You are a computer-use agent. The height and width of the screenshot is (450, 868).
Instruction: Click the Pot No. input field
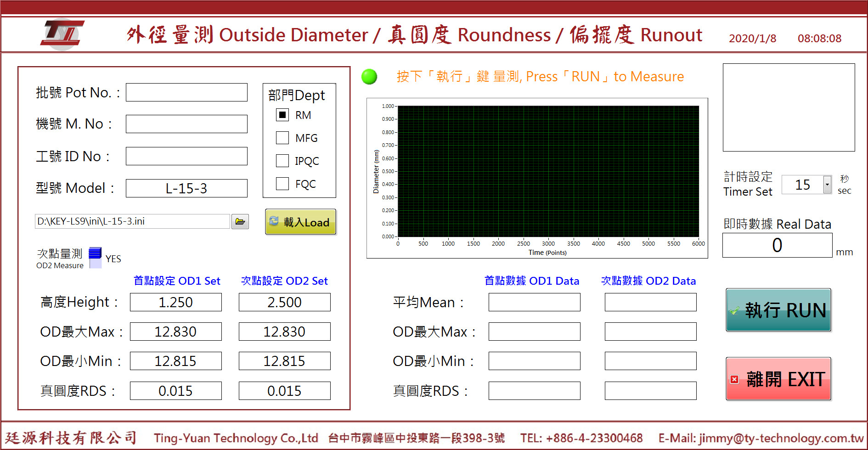(186, 92)
